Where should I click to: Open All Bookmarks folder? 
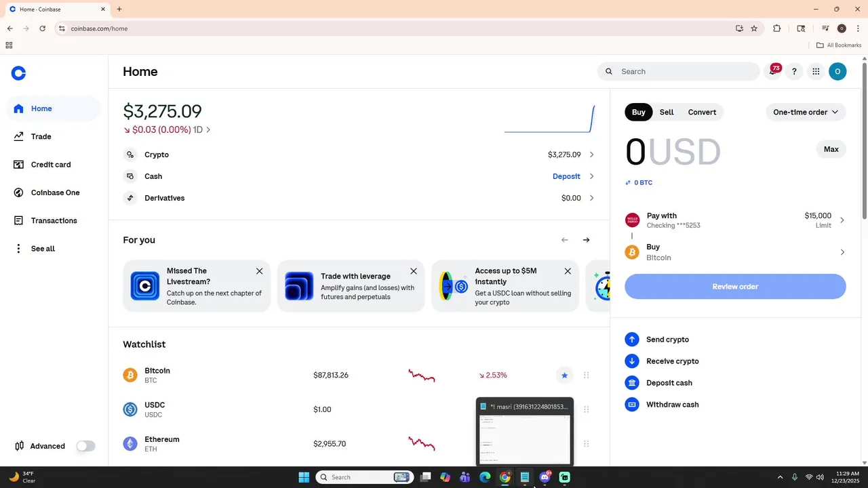pos(839,45)
